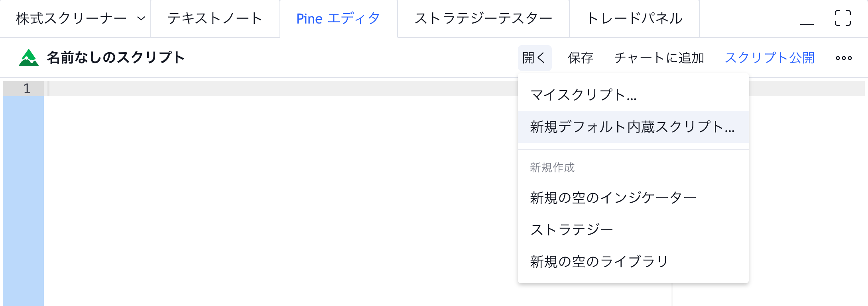Image resolution: width=868 pixels, height=306 pixels.
Task: Click the スクリプト公開 link
Action: tap(770, 58)
